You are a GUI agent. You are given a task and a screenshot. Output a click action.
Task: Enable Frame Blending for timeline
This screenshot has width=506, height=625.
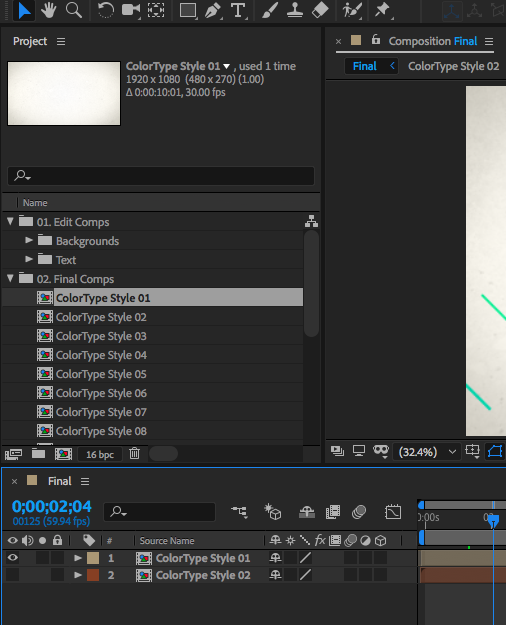[333, 512]
